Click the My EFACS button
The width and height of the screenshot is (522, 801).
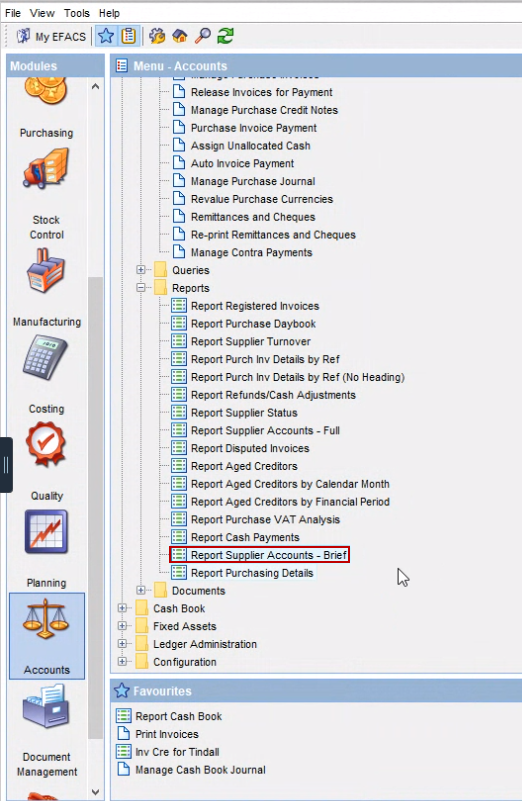pyautogui.click(x=51, y=36)
